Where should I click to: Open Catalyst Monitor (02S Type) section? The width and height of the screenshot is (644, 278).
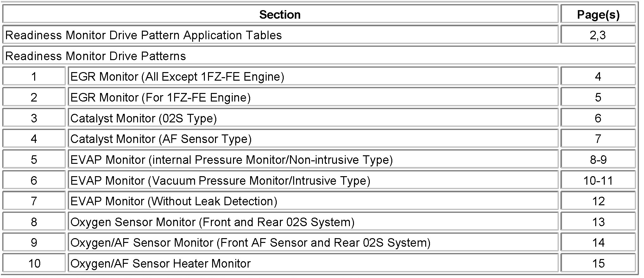point(143,118)
